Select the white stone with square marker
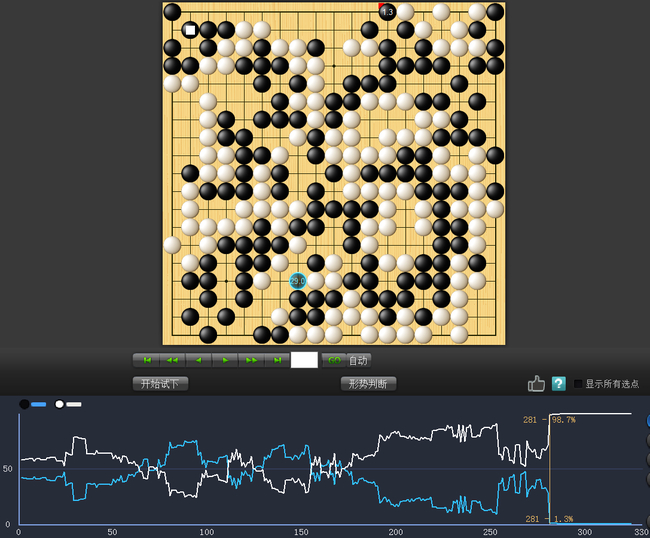This screenshot has height=538, width=650. pos(190,30)
